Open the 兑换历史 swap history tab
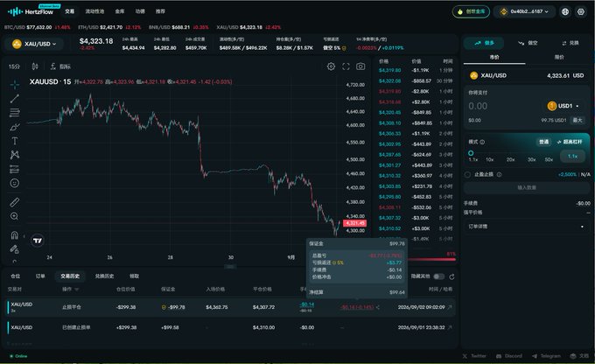This screenshot has width=595, height=364. point(104,276)
